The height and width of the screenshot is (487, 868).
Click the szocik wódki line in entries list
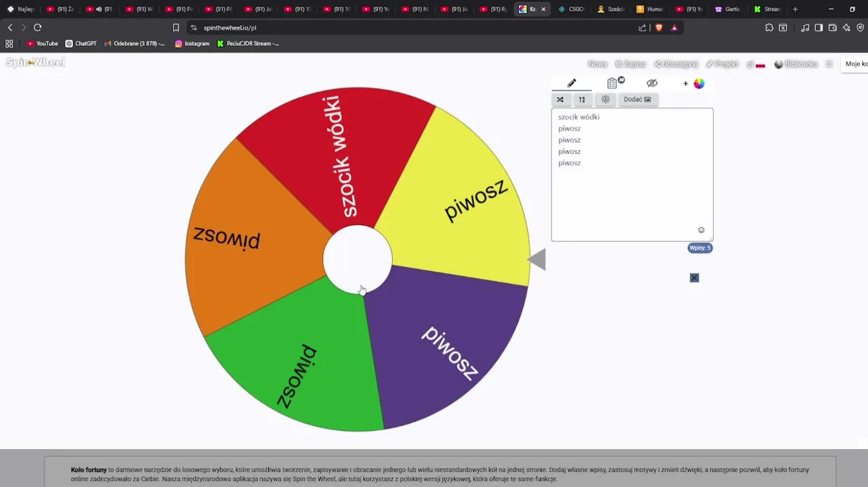578,117
